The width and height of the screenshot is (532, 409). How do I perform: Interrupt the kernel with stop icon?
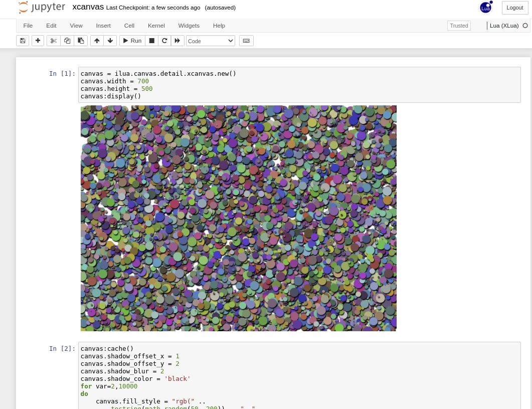point(151,41)
